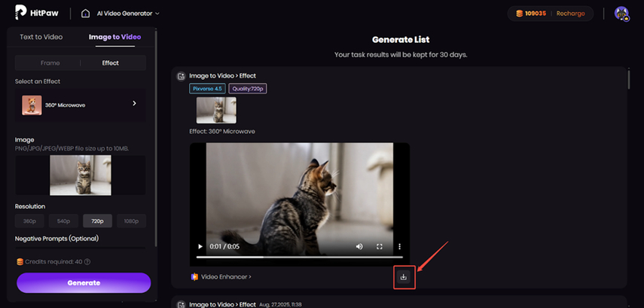Mute the video using speaker icon
Screen dimensions: 644x308
tap(359, 246)
